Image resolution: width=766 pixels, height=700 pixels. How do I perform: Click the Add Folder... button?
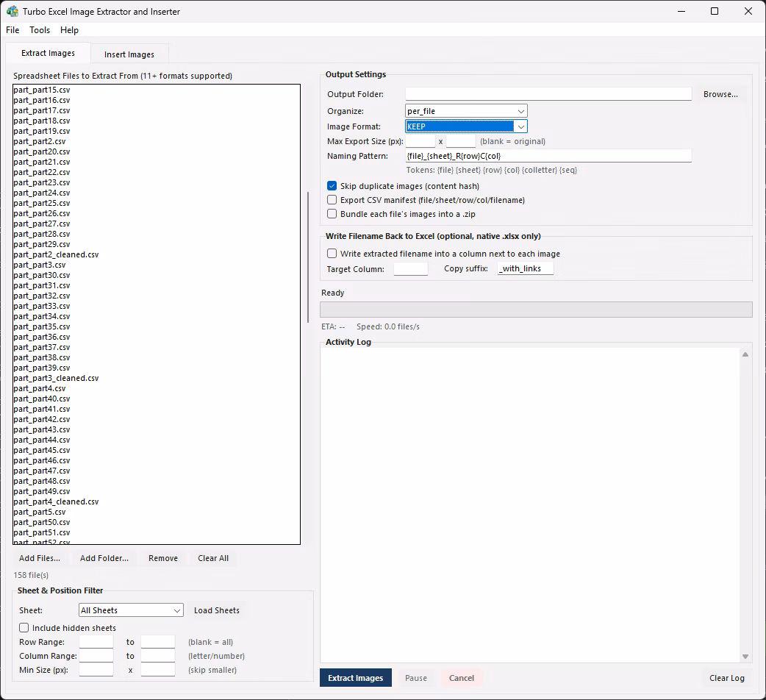click(x=104, y=558)
